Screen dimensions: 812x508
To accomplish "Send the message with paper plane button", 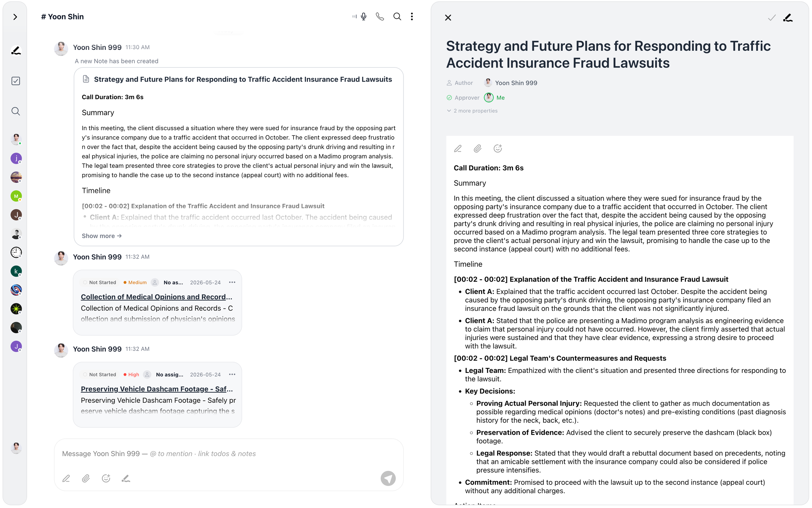I will pos(388,478).
